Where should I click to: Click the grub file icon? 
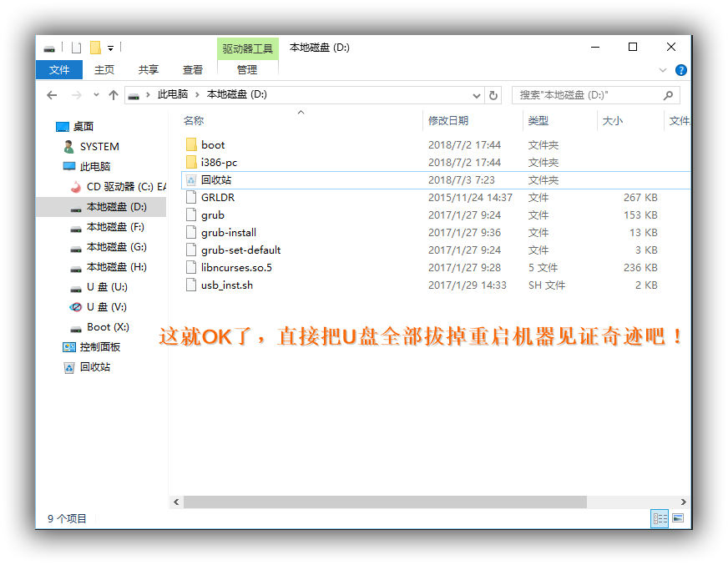(191, 215)
